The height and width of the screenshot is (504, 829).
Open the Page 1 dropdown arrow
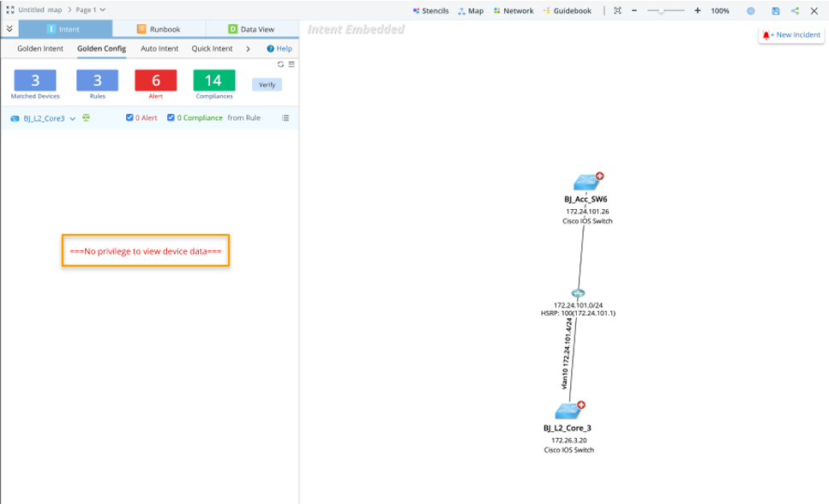click(103, 10)
